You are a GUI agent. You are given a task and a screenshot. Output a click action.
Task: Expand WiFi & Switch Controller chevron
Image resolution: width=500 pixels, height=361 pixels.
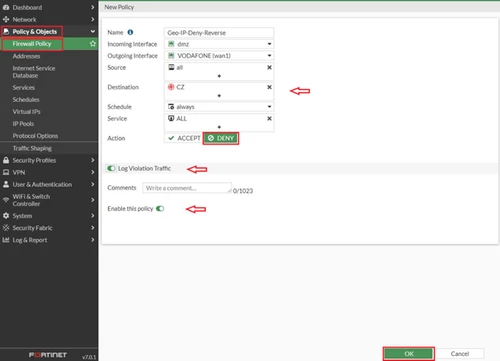(92, 200)
